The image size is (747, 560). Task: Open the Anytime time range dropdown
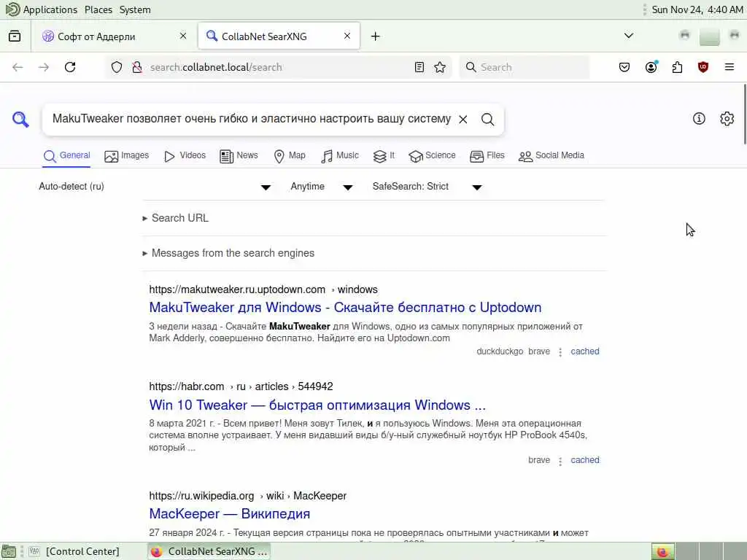[322, 187]
